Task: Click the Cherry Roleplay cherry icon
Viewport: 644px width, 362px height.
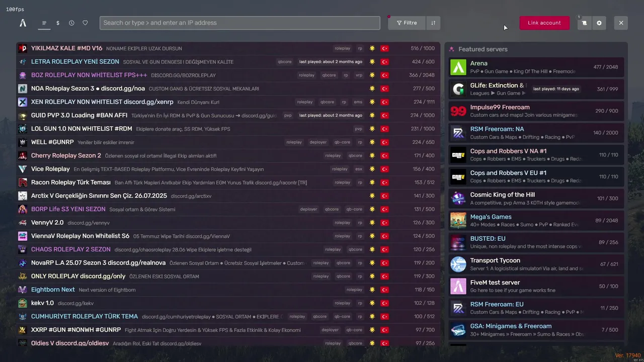Action: [x=23, y=155]
